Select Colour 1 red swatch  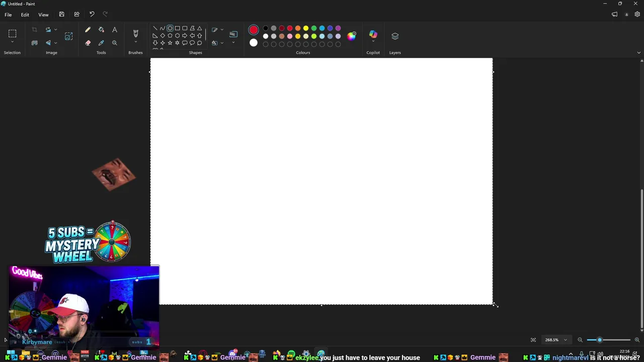tap(254, 30)
